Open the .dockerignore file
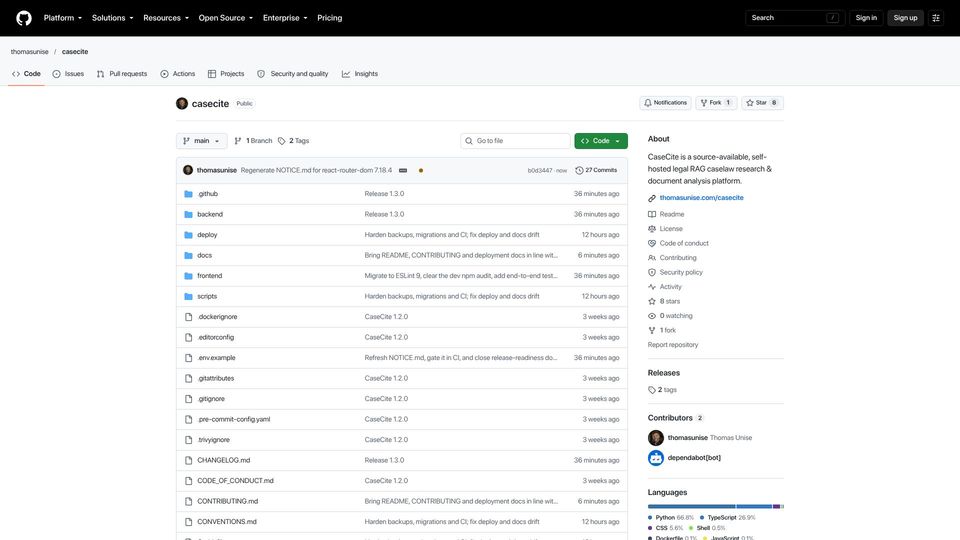Viewport: 960px width, 540px height. pos(217,317)
